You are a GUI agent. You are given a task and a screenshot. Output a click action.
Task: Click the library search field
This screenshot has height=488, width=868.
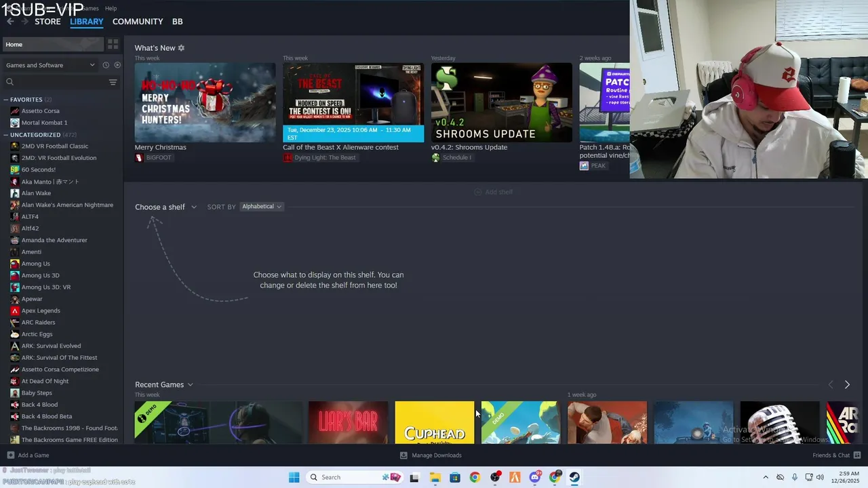56,82
